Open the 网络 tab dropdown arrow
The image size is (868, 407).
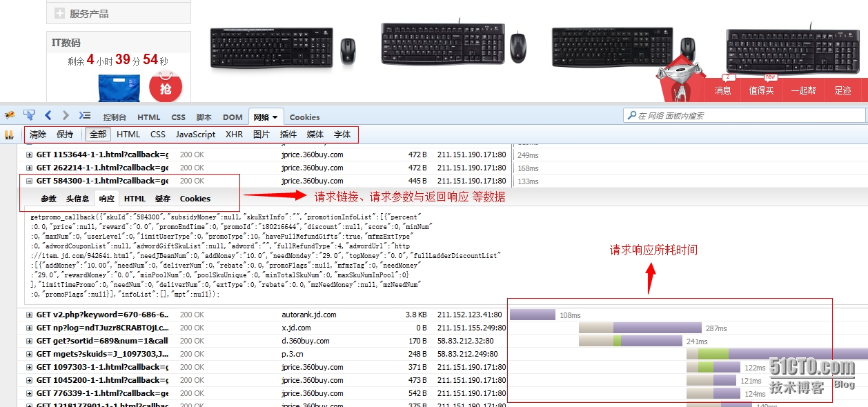(275, 118)
